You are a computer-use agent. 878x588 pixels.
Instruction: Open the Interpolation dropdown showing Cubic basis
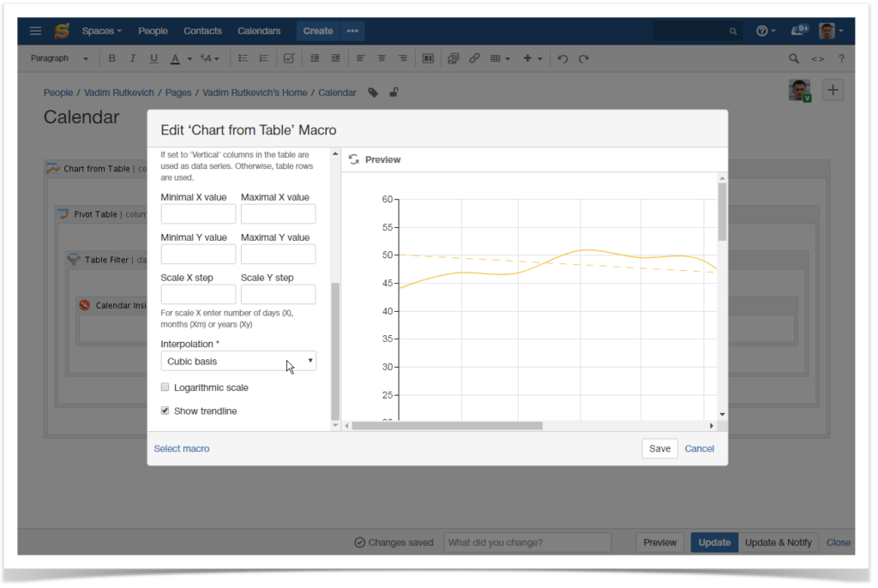238,360
